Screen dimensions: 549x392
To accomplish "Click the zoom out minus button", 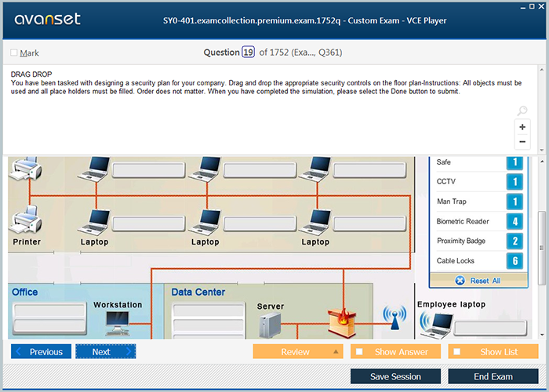I will click(522, 142).
